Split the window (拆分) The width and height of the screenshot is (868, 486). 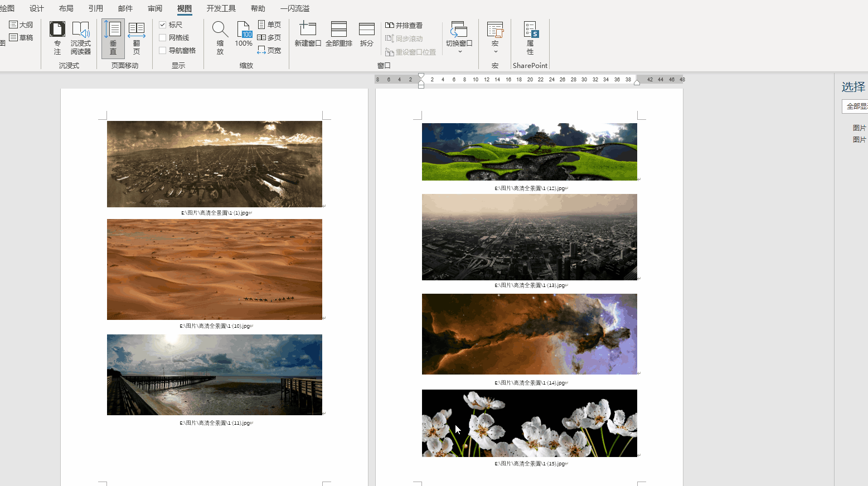pyautogui.click(x=366, y=35)
